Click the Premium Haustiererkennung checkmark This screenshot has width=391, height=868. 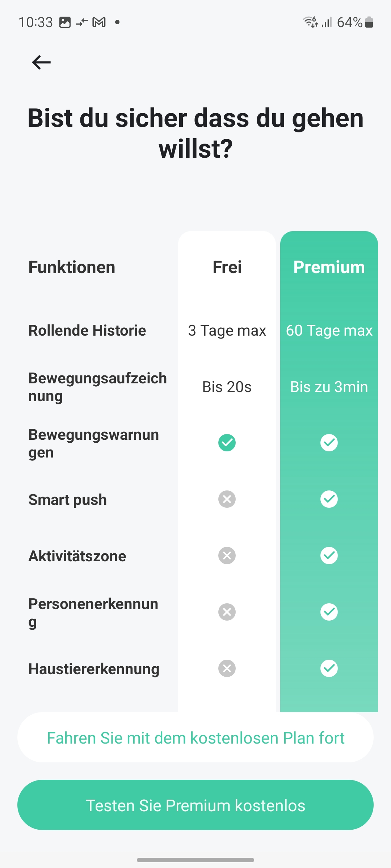tap(329, 668)
